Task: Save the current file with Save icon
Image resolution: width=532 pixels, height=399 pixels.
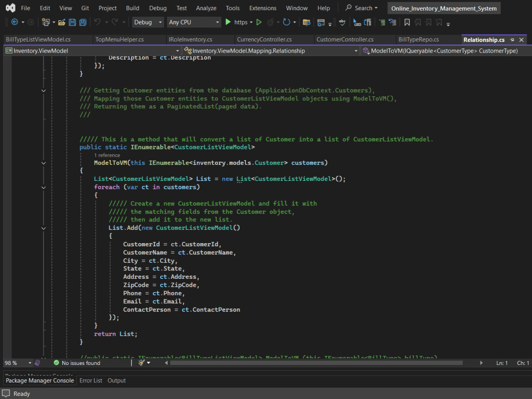Action: click(x=72, y=22)
